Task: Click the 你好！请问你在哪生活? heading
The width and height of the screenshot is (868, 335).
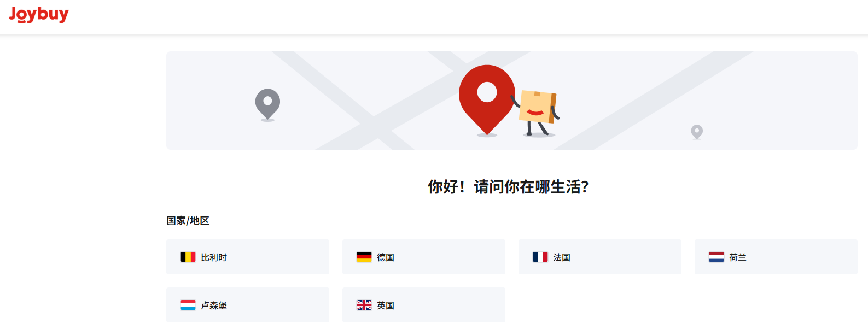Action: coord(508,187)
